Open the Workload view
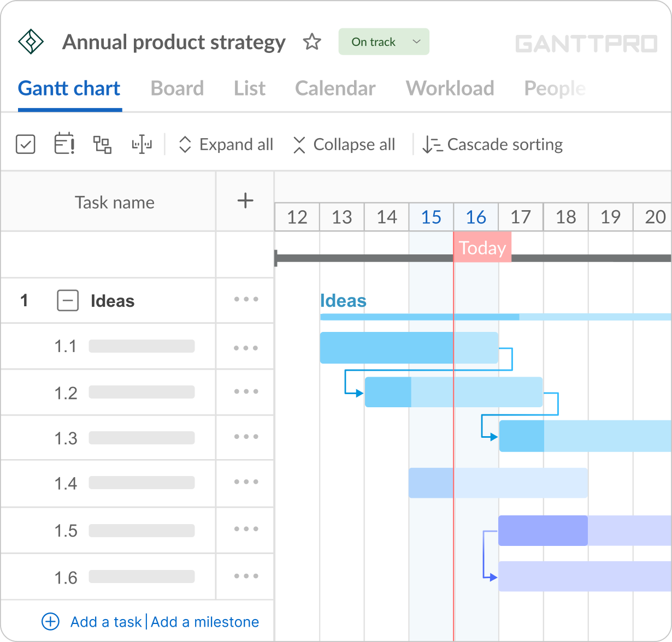 450,88
